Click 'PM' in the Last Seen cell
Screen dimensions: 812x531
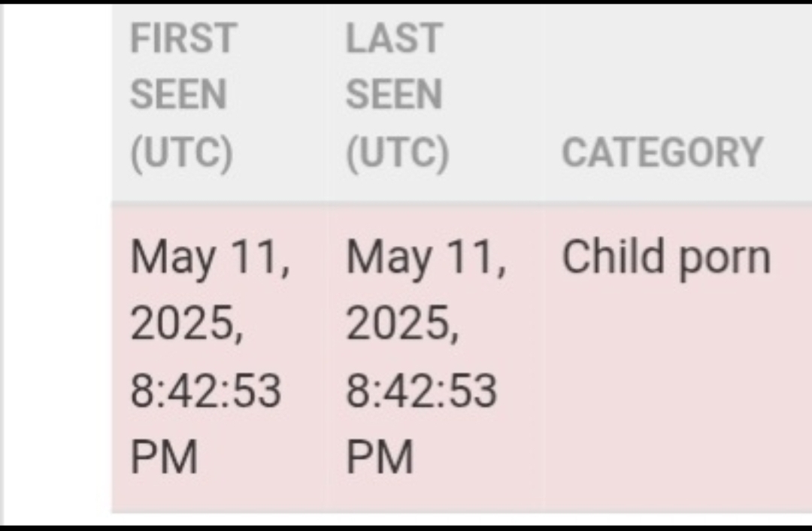(380, 457)
